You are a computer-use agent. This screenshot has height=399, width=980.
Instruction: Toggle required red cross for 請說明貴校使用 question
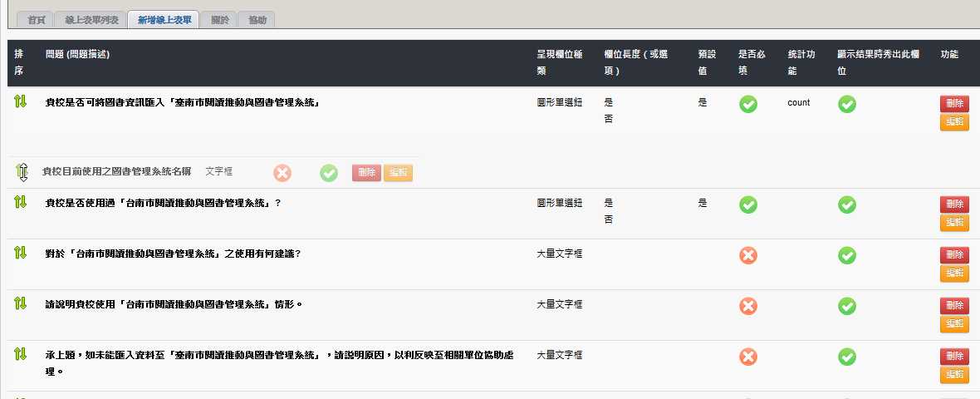[748, 306]
